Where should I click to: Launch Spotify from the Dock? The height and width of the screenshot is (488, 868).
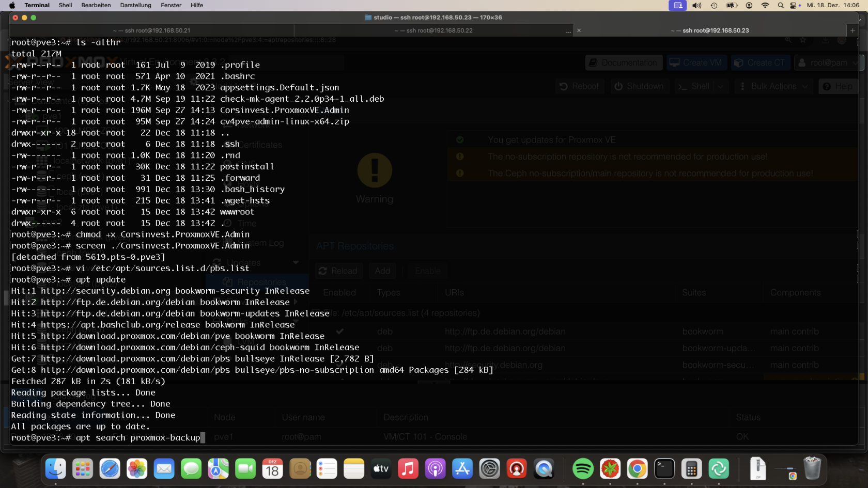[583, 469]
